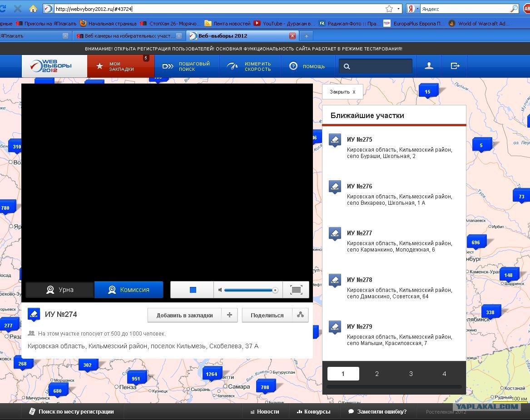Open Пошаговый поиск menu item

coord(187,66)
